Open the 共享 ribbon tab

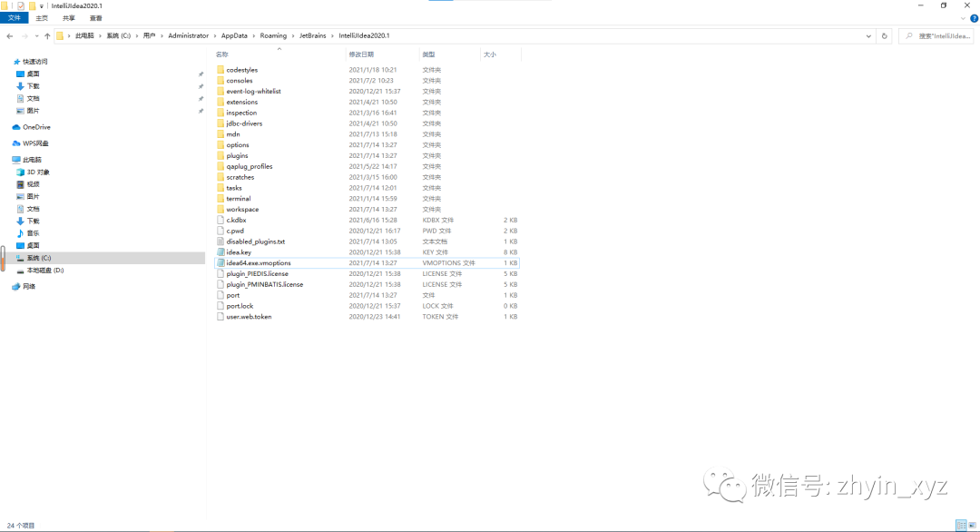tap(69, 18)
